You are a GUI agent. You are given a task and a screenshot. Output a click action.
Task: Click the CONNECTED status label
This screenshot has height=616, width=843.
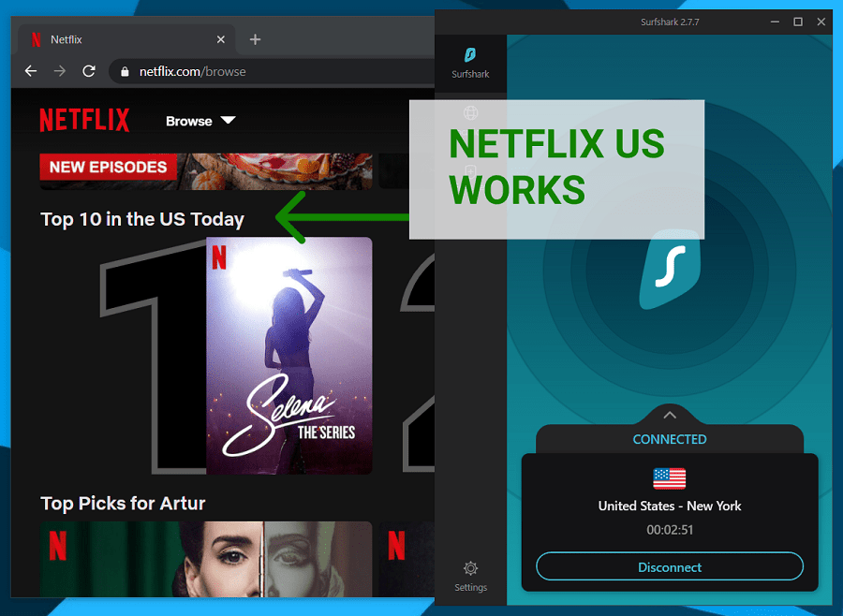670,439
